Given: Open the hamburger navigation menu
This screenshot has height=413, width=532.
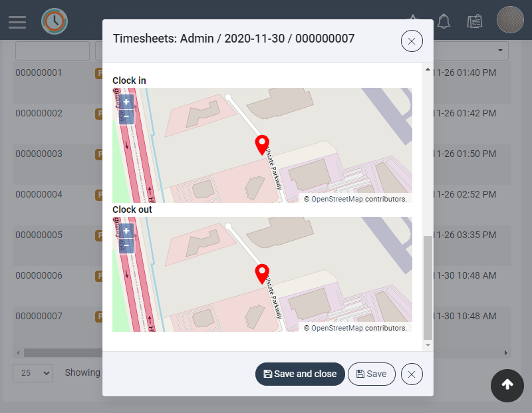Looking at the screenshot, I should [x=17, y=22].
